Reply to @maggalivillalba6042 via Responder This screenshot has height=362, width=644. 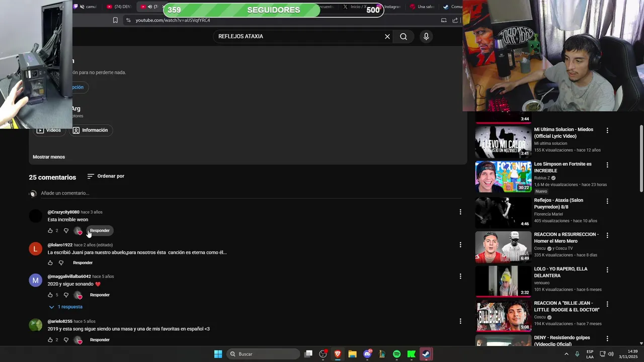[100, 295]
